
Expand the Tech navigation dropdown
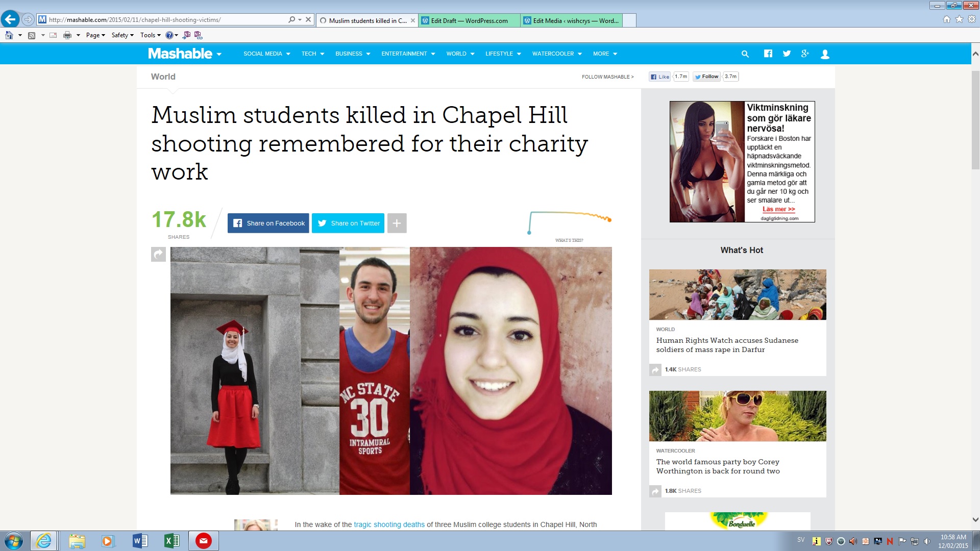[312, 54]
